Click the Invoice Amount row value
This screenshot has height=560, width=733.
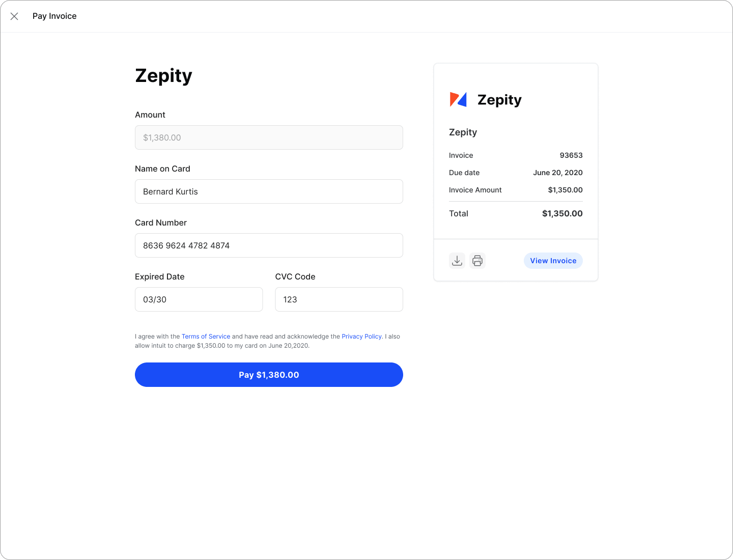point(565,190)
